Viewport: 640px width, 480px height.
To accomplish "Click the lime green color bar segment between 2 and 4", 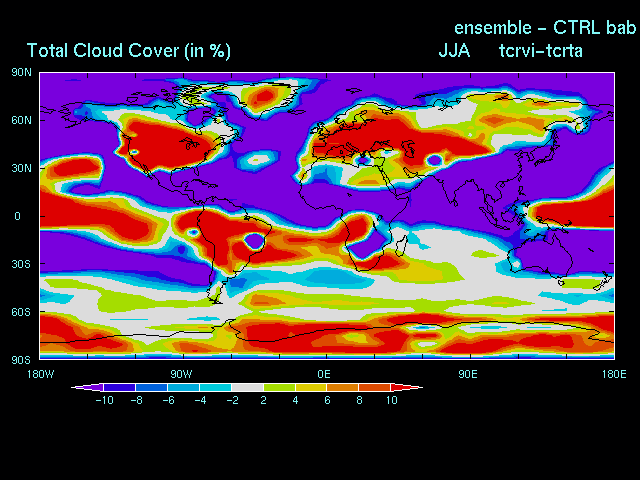I will tap(279, 387).
